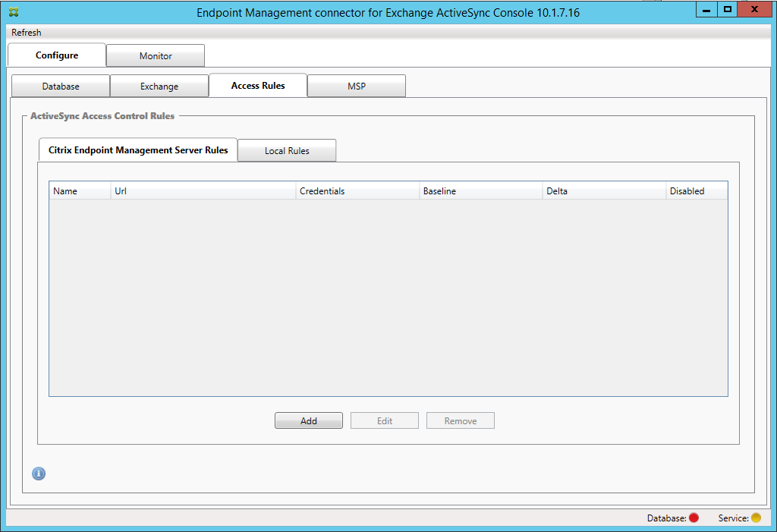Click the Credentials column header
777x532 pixels.
(357, 191)
